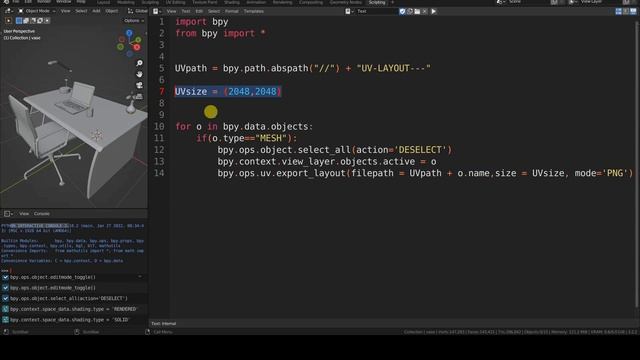640x360 pixels.
Task: Click the Text datablock name field
Action: [377, 11]
